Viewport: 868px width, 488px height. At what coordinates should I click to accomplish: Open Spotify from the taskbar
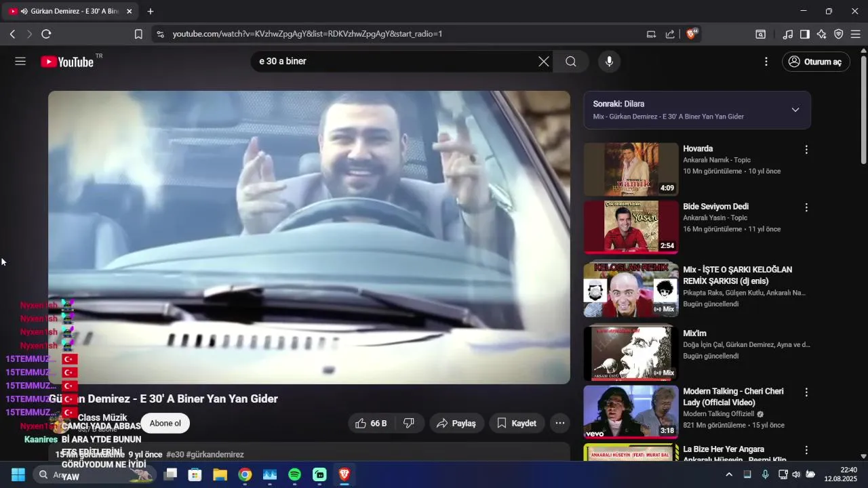pyautogui.click(x=294, y=474)
